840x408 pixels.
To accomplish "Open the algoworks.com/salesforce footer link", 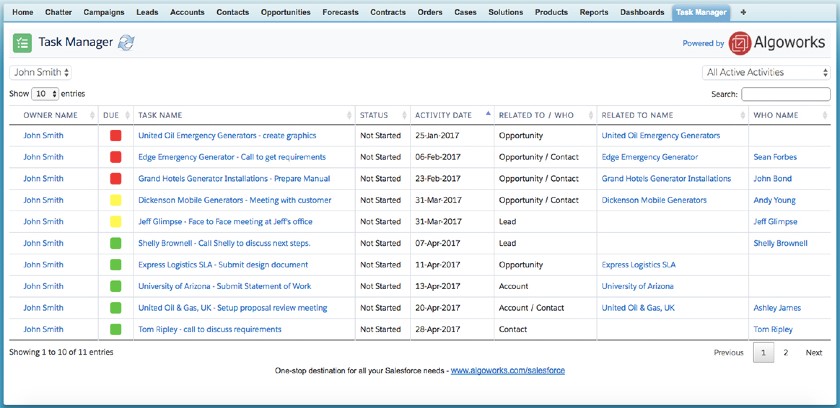I will (x=507, y=370).
